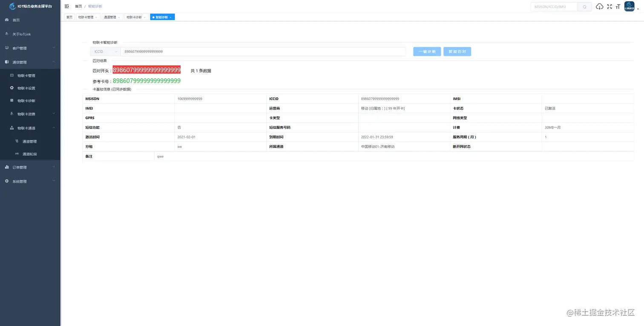
Task: Click the 计费 value 30MB一月
Action: (x=552, y=128)
